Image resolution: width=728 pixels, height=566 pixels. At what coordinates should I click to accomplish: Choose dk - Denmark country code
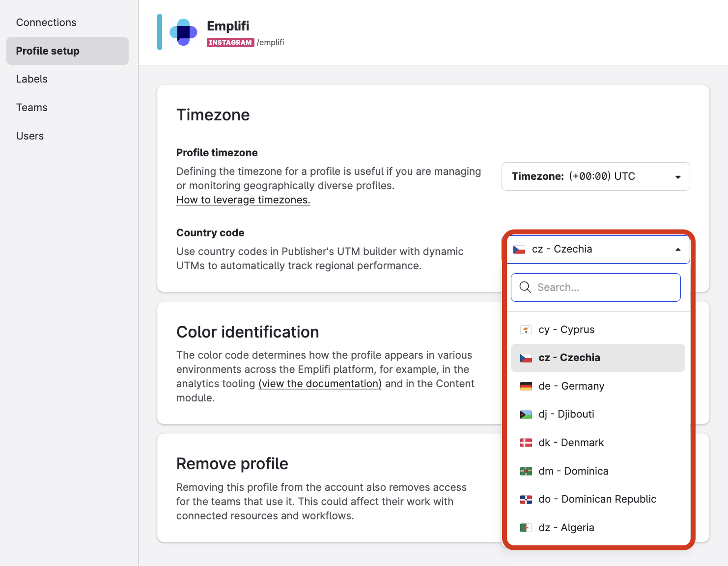(x=598, y=443)
